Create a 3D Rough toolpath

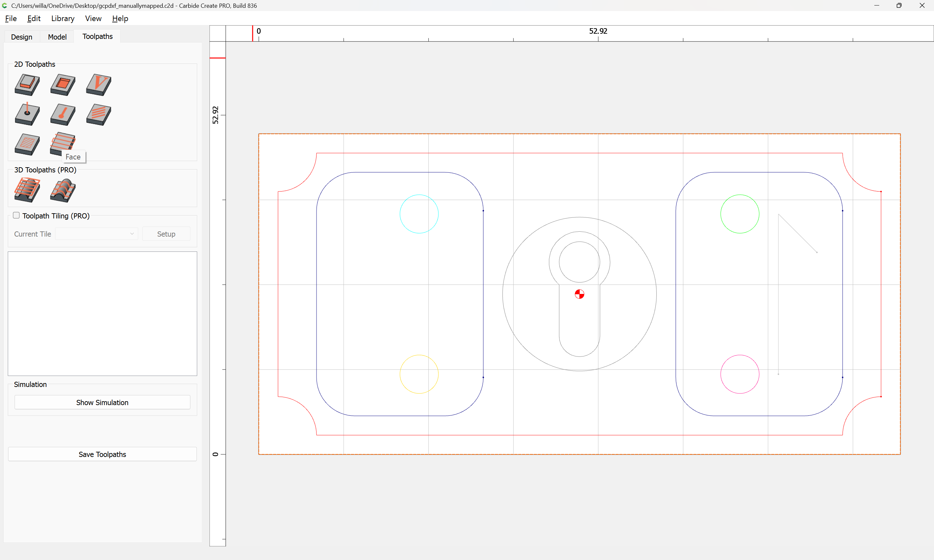(x=27, y=190)
